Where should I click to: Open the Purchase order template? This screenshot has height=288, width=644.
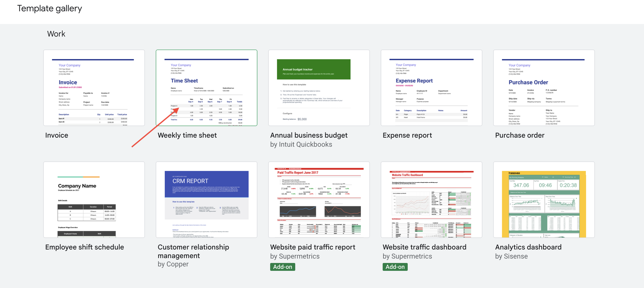pyautogui.click(x=543, y=88)
